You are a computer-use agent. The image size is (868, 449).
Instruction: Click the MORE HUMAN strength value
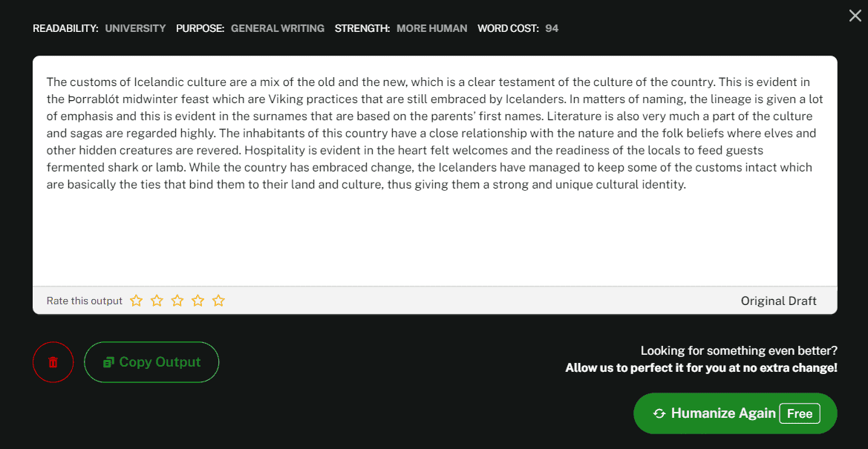click(x=432, y=28)
